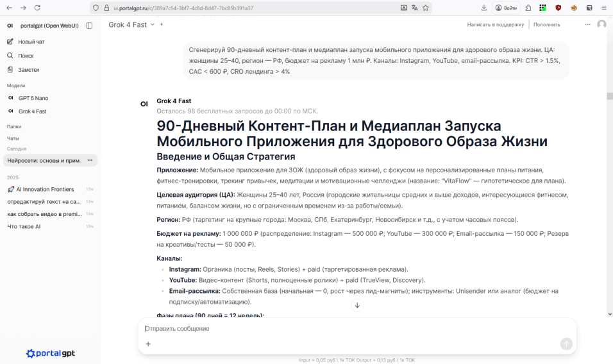Select GPT 5 Nano model in sidebar
The height and width of the screenshot is (364, 613).
coord(33,98)
